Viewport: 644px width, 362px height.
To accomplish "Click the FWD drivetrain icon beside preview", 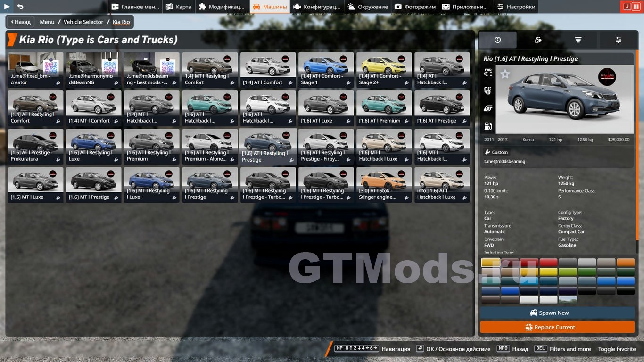I will (488, 73).
